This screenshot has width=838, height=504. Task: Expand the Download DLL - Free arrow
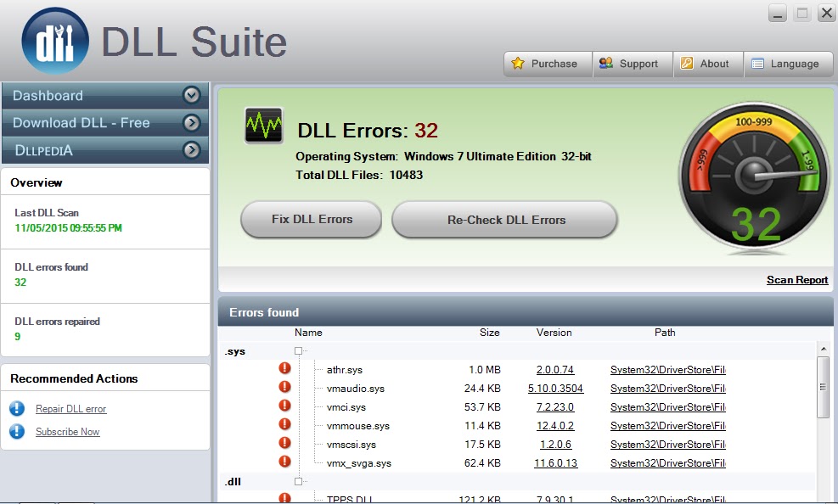[x=191, y=123]
